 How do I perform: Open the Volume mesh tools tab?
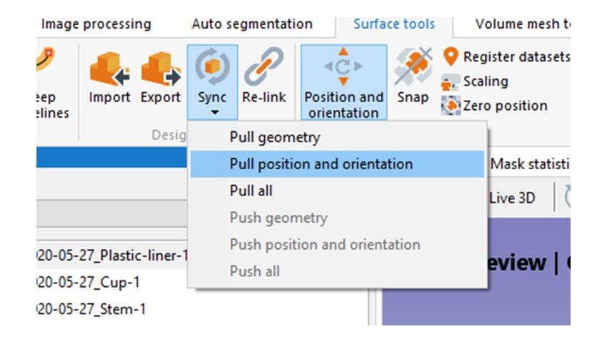coord(522,24)
